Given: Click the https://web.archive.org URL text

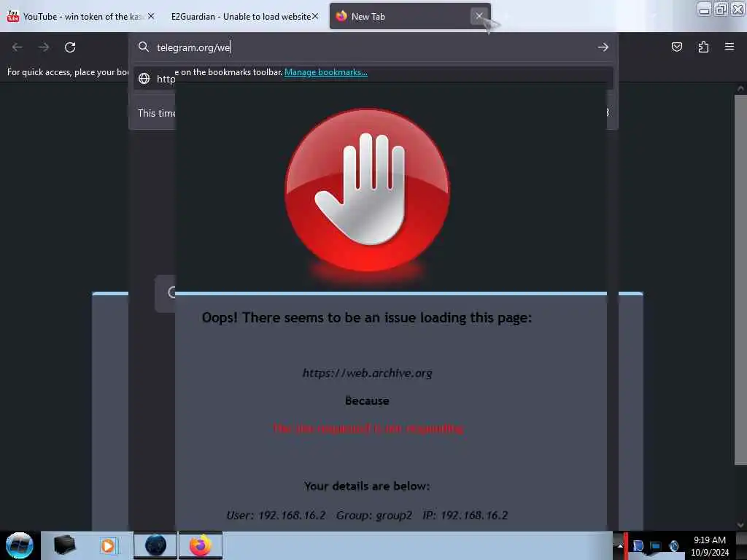Looking at the screenshot, I should click(368, 373).
